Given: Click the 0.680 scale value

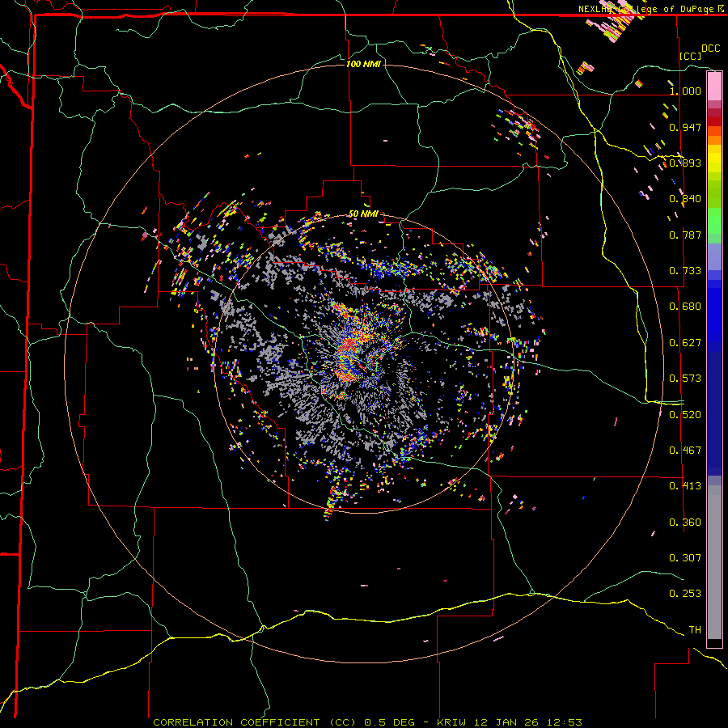Looking at the screenshot, I should point(685,307).
